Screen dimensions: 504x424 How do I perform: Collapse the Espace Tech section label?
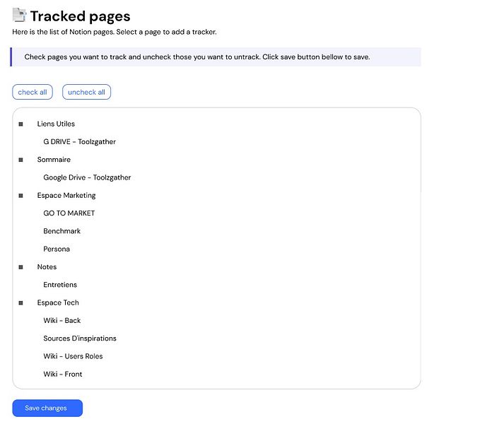point(58,302)
